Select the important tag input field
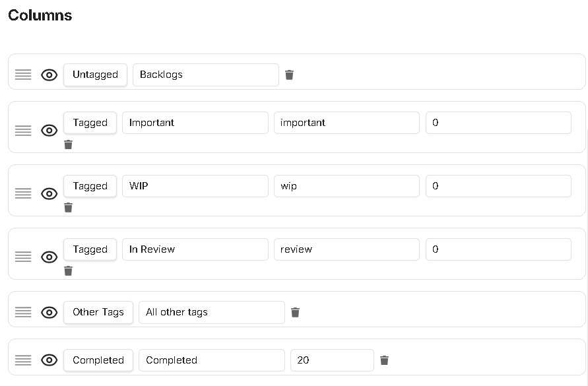Viewport: 588px width, 386px height. pyautogui.click(x=346, y=122)
